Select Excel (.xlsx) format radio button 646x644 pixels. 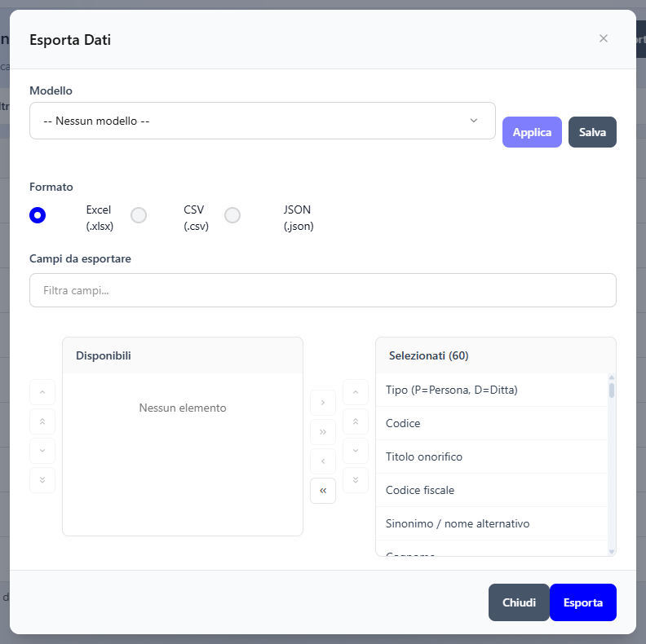click(x=38, y=215)
